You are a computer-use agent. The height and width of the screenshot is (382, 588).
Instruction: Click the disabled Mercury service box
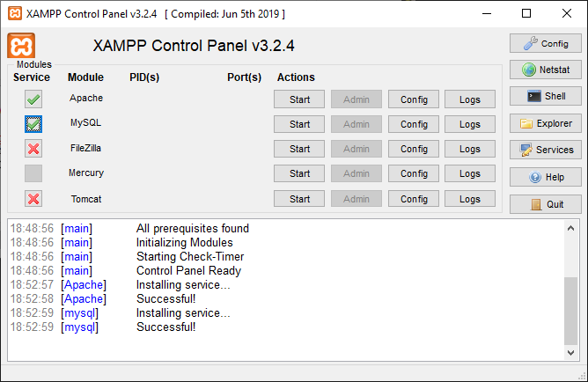[x=33, y=173]
